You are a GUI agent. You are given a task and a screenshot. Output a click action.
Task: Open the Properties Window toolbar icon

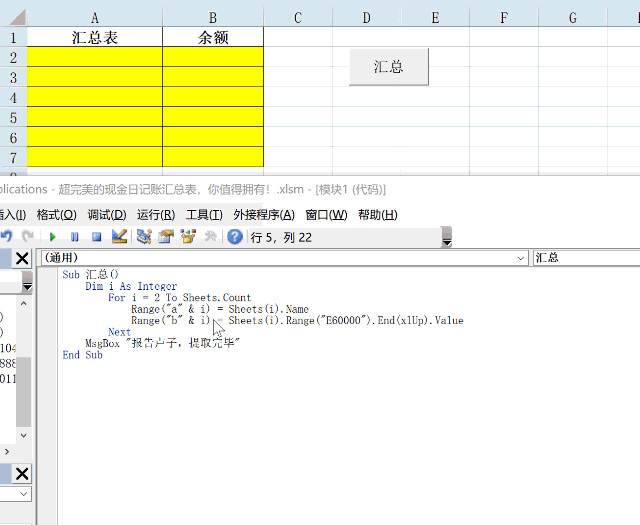(x=166, y=237)
